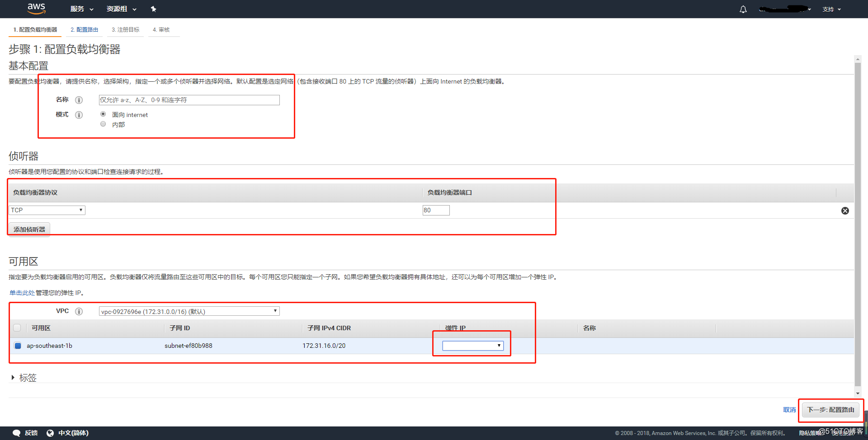Focus the port 80 input field

click(x=436, y=210)
